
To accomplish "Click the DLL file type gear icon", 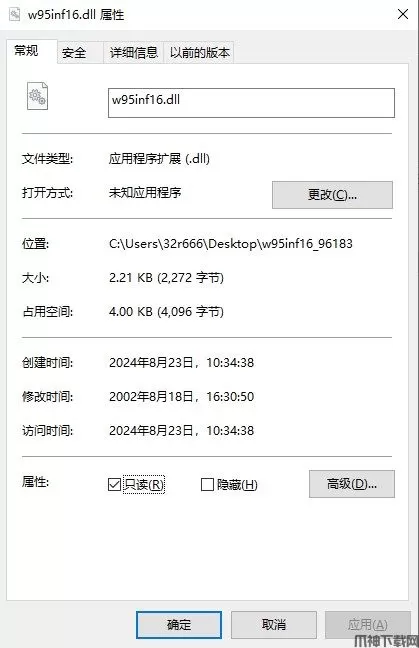I will pos(37,96).
